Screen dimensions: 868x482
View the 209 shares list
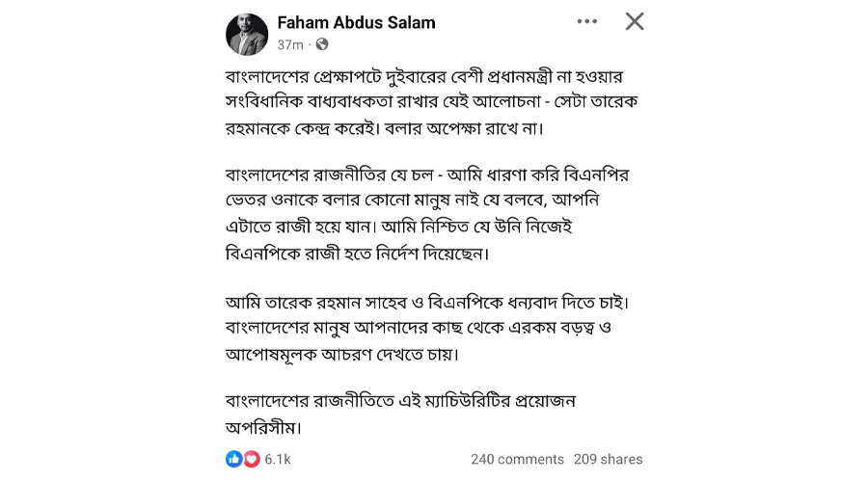608,459
